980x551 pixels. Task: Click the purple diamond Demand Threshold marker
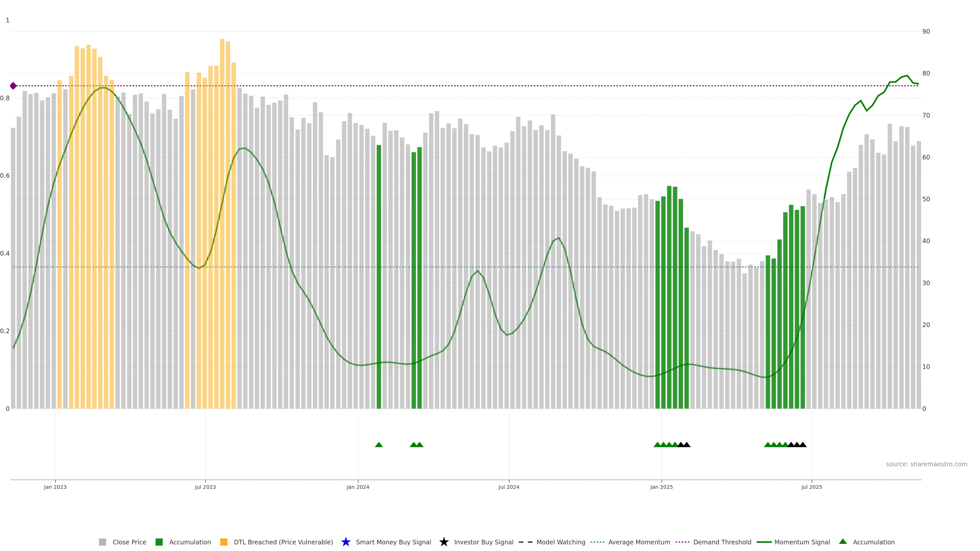[x=13, y=86]
